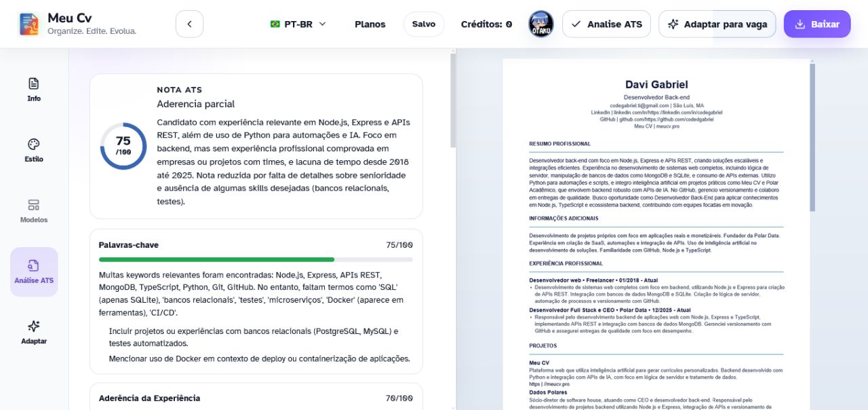Click the Palavras-chave card heading
Viewport: 868px width, 410px height.
pyautogui.click(x=129, y=245)
